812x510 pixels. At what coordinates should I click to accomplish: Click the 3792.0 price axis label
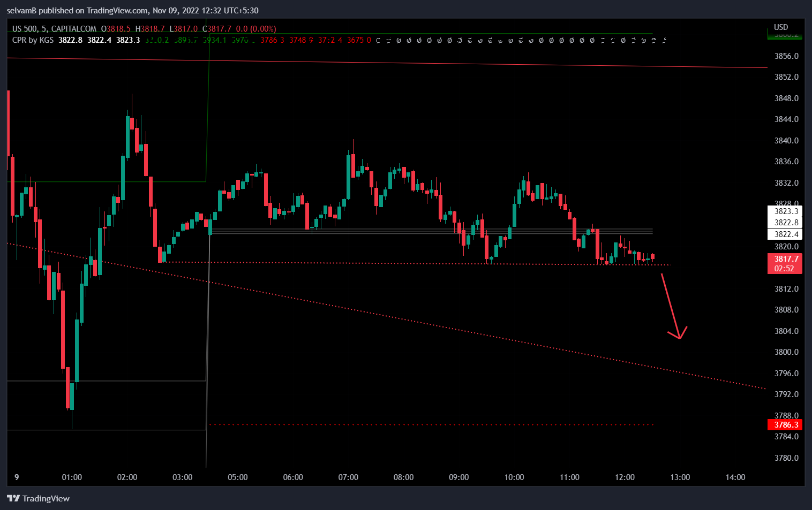tap(786, 394)
